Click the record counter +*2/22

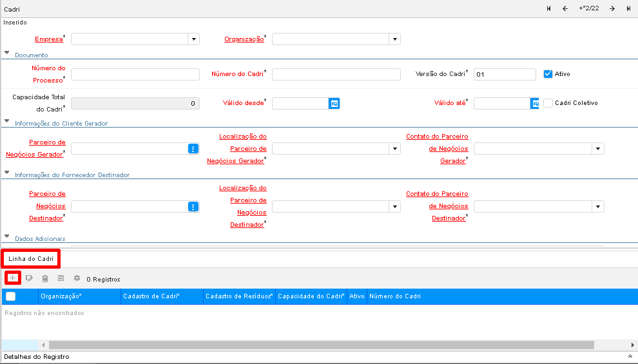click(x=589, y=8)
